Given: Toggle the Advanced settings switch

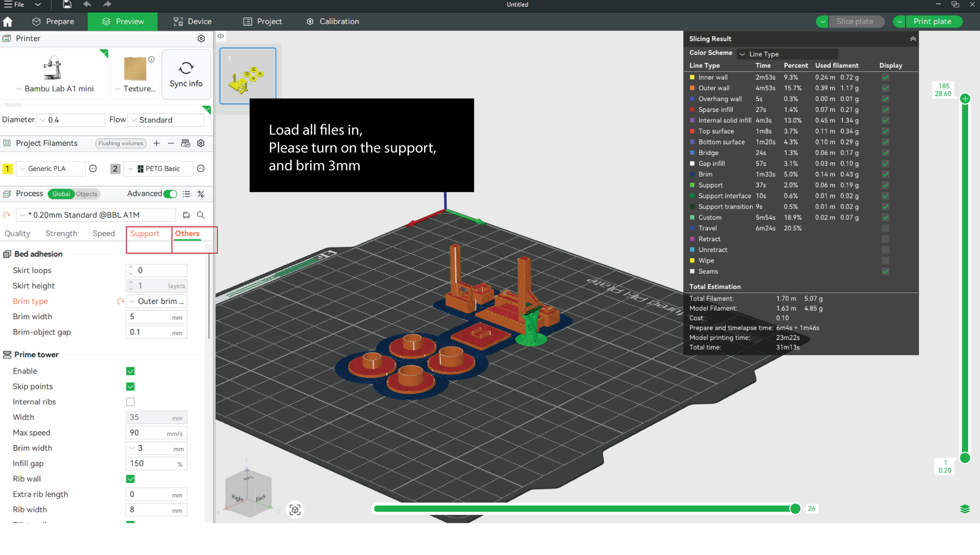Looking at the screenshot, I should click(x=170, y=194).
